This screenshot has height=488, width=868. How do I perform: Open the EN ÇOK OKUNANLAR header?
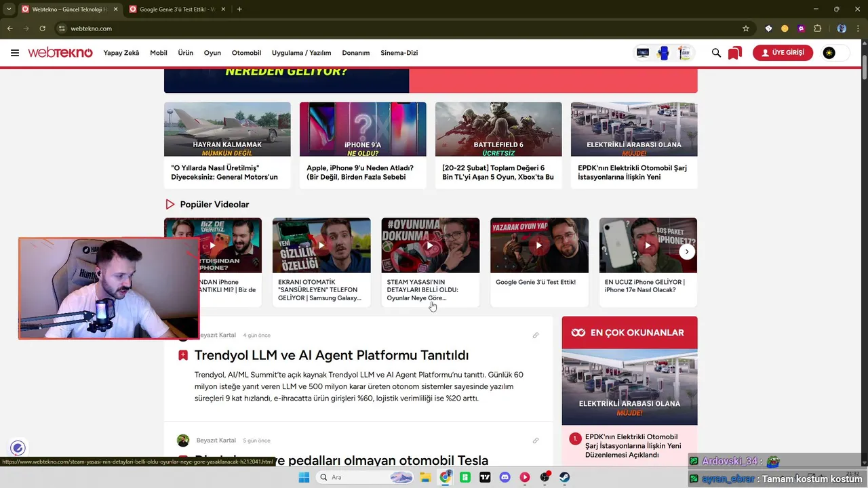(629, 333)
